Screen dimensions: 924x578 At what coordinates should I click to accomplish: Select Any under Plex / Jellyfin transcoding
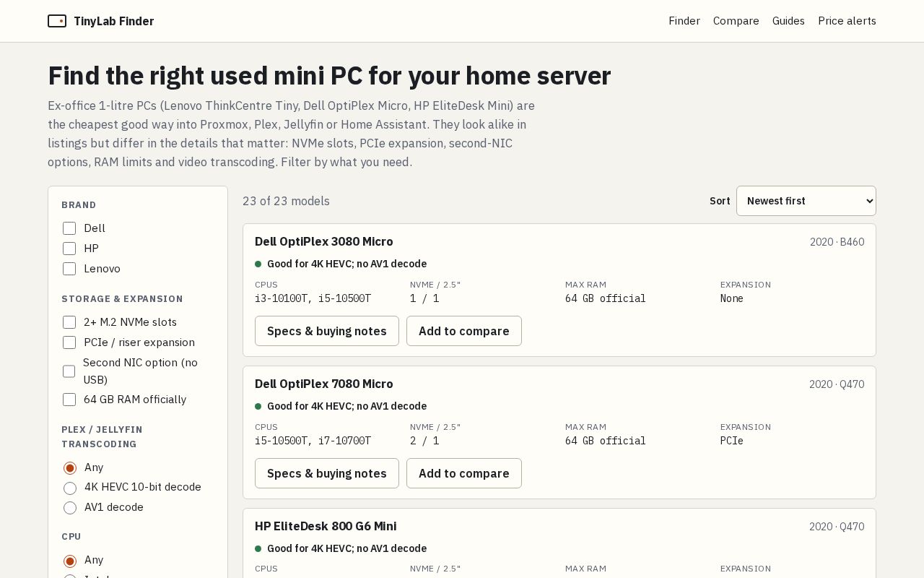tap(70, 468)
